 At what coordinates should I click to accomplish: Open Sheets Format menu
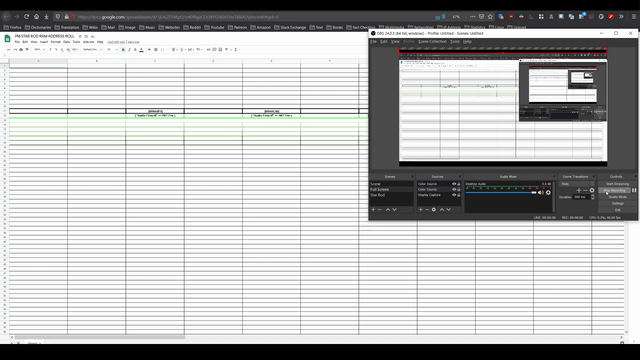(x=56, y=42)
